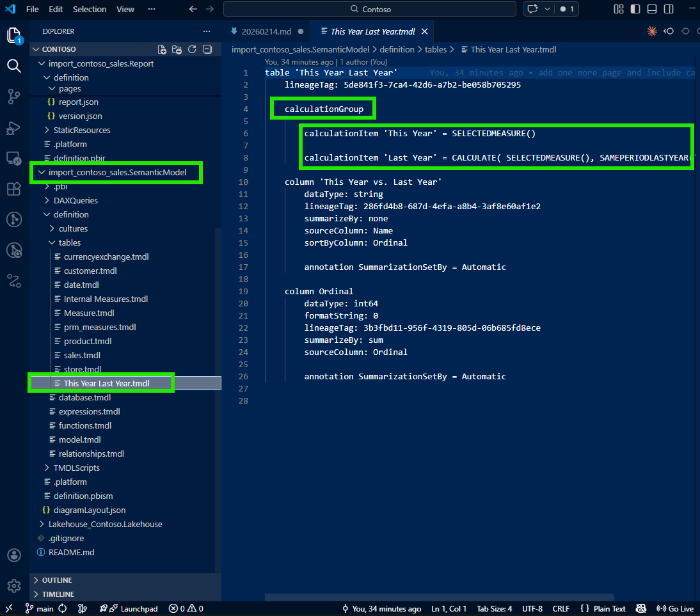Click the errors and warnings count
This screenshot has height=616, width=700.
point(186,608)
